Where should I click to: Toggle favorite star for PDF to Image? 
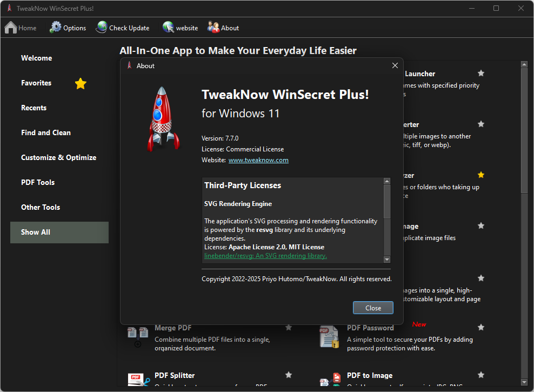point(481,375)
